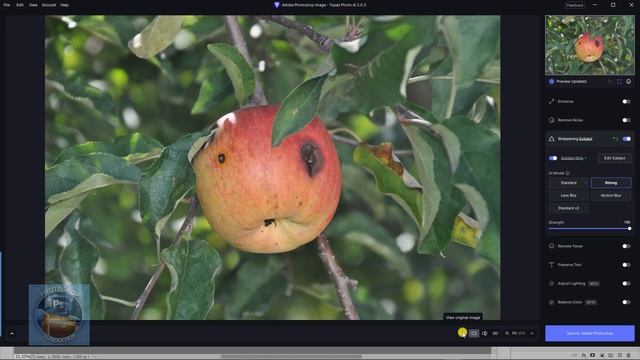Image resolution: width=640 pixels, height=360 pixels.
Task: Click the Photoshop new adjustment layer icon
Action: (x=602, y=356)
